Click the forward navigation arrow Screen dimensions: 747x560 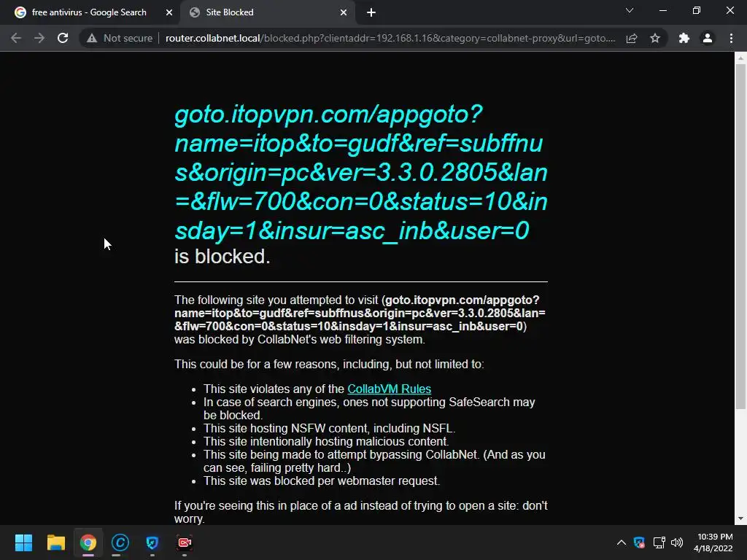click(39, 38)
